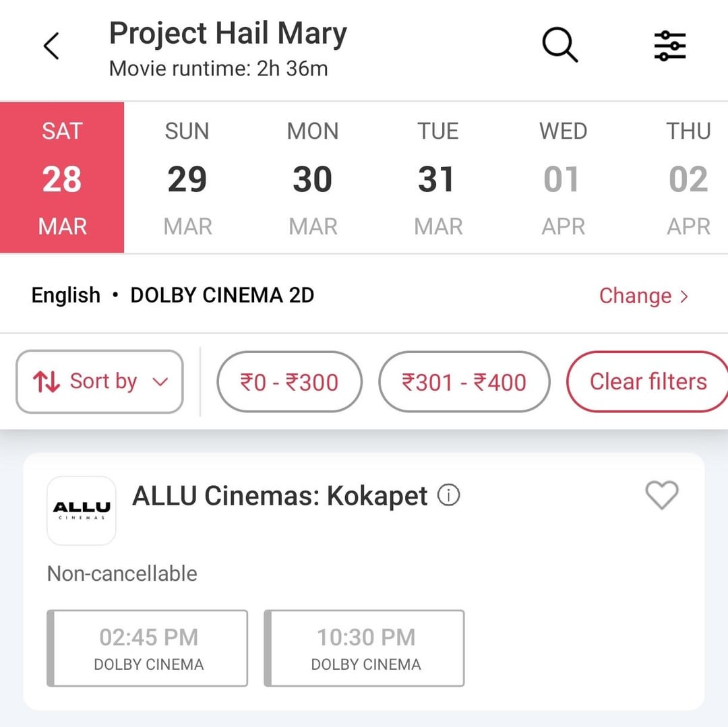The width and height of the screenshot is (728, 727).
Task: Open the search magnifier icon
Action: (559, 46)
